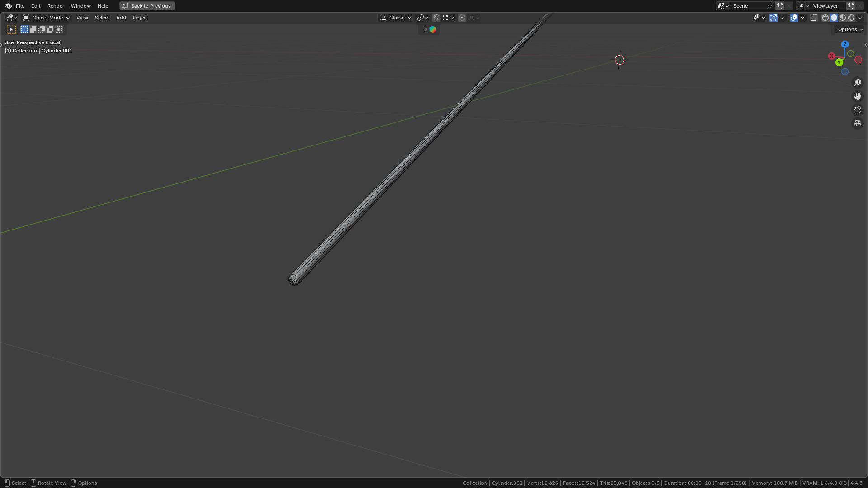Open the viewport Select menu

tap(102, 18)
